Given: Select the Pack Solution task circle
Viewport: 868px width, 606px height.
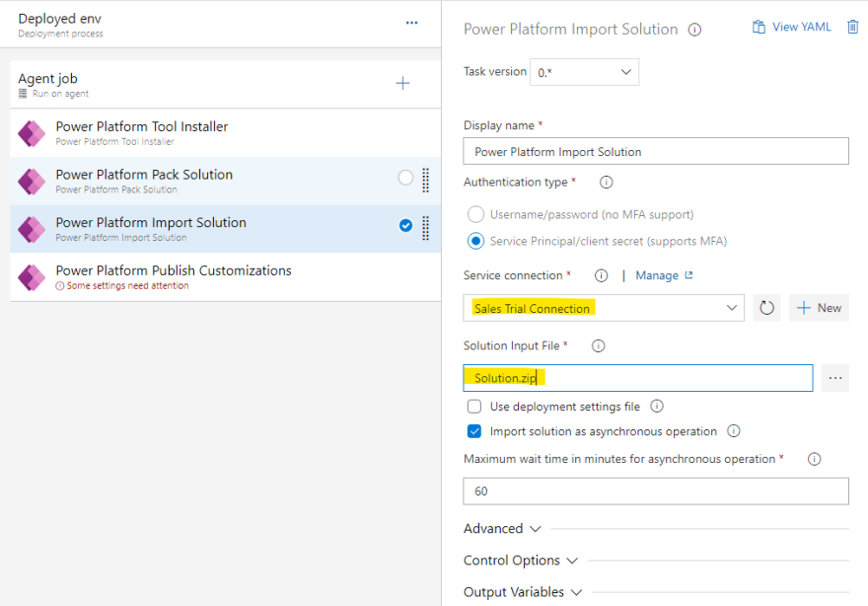Looking at the screenshot, I should click(x=405, y=178).
